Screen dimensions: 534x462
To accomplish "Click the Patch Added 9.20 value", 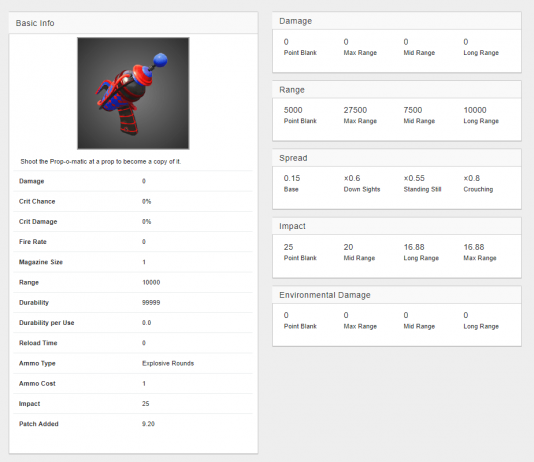I will pos(148,424).
